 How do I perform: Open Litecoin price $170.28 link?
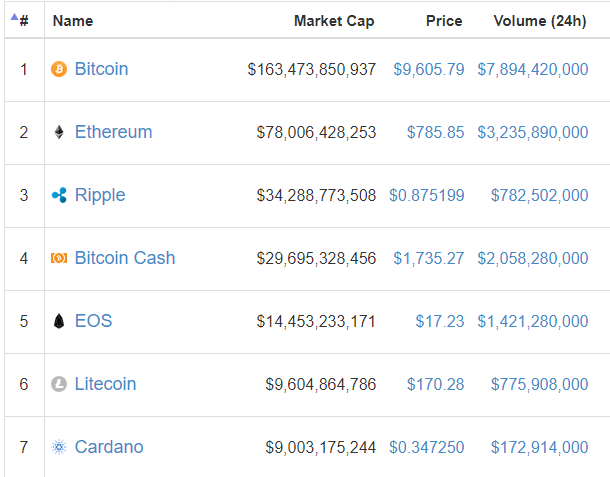click(436, 384)
